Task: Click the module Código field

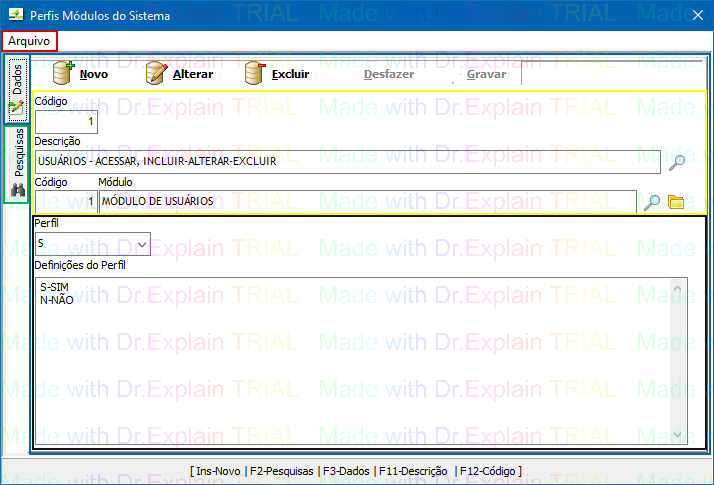Action: pyautogui.click(x=66, y=202)
